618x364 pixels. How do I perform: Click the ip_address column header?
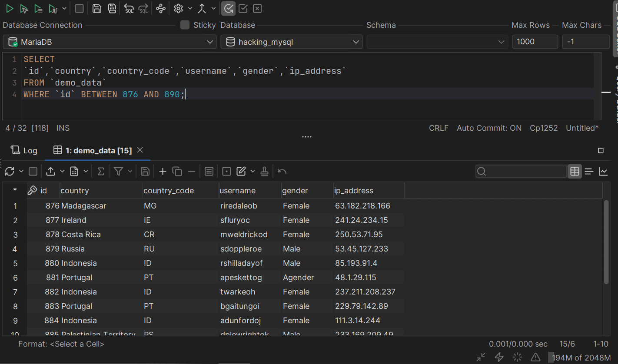point(354,191)
